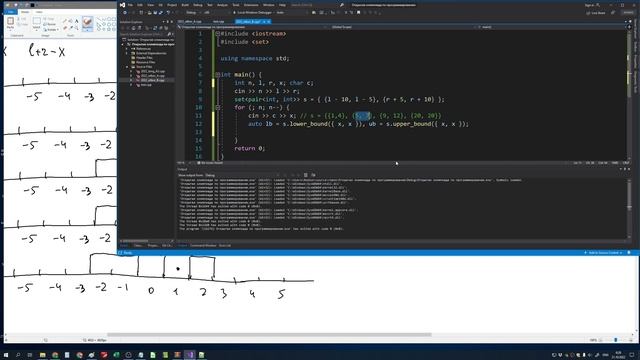The height and width of the screenshot is (360, 640).
Task: Open the Windows Start menu
Action: click(x=6, y=355)
